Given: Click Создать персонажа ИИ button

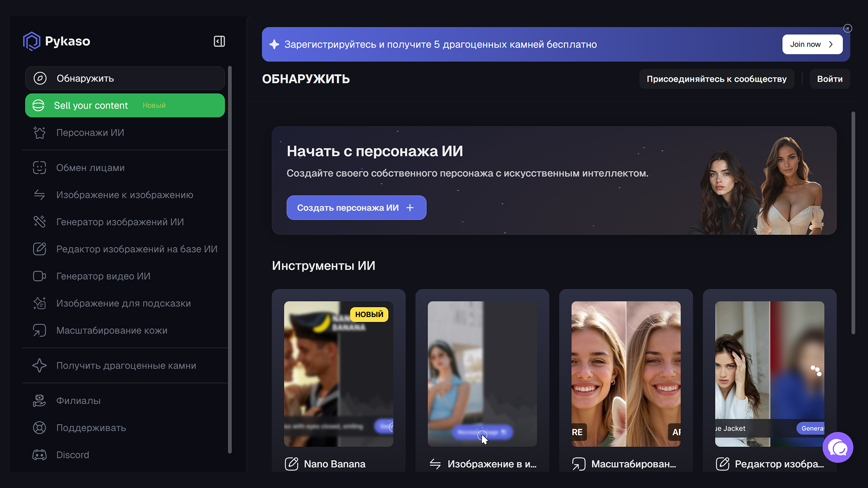Looking at the screenshot, I should pos(356,207).
